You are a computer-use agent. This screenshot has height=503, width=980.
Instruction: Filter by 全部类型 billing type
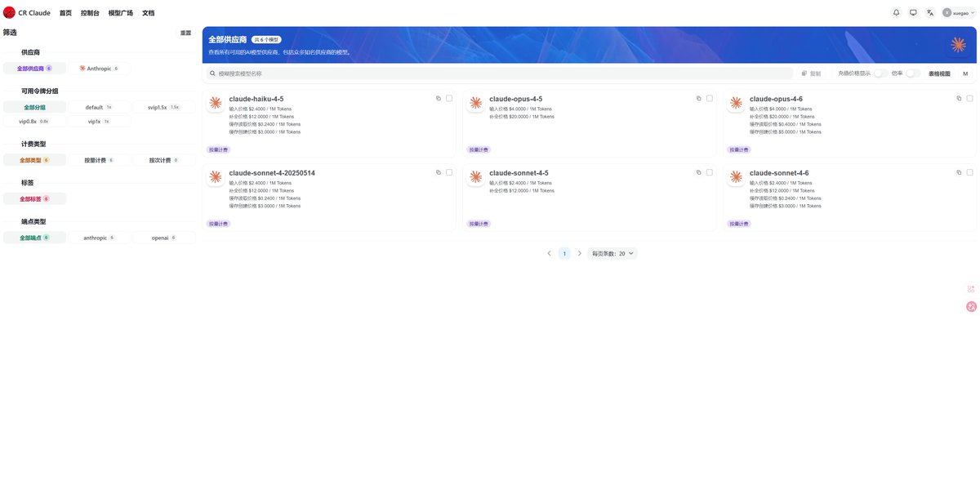(x=34, y=160)
